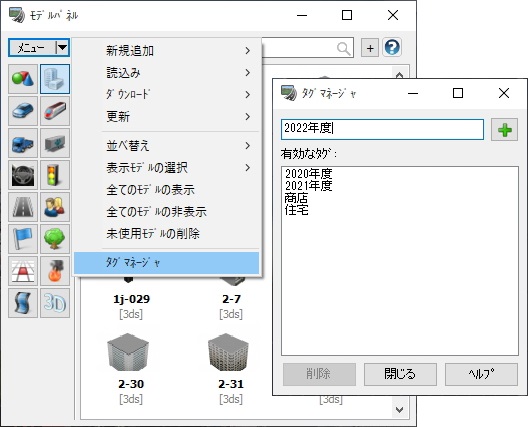This screenshot has width=528, height=427.
Task: Select the buildings model category icon
Action: [55, 79]
